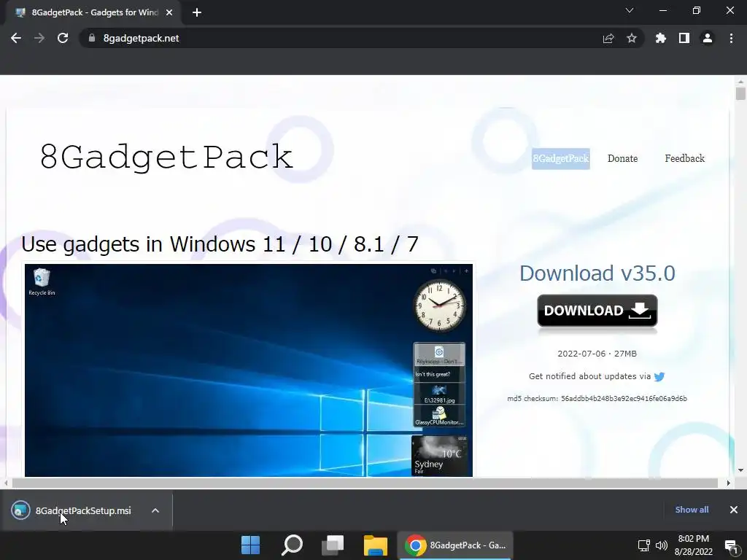The height and width of the screenshot is (560, 747).
Task: Open the notification center icon
Action: coord(731,545)
